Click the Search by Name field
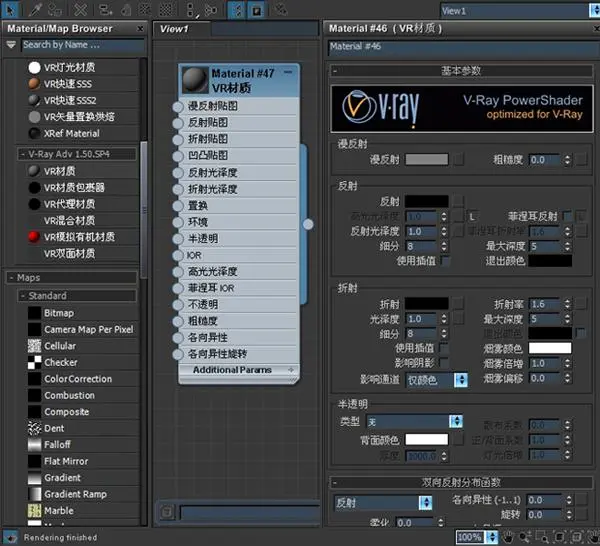The image size is (600, 546). tap(83, 45)
